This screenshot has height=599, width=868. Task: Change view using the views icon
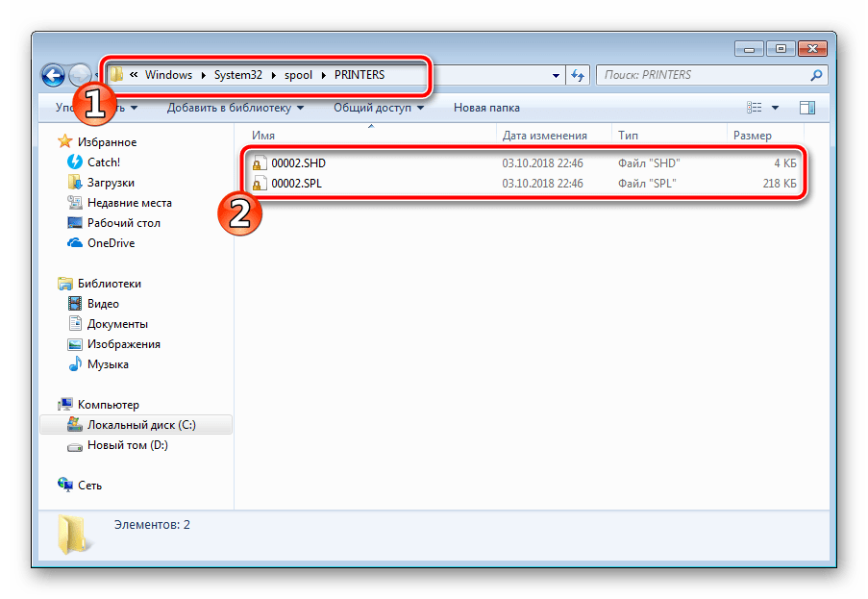click(756, 108)
